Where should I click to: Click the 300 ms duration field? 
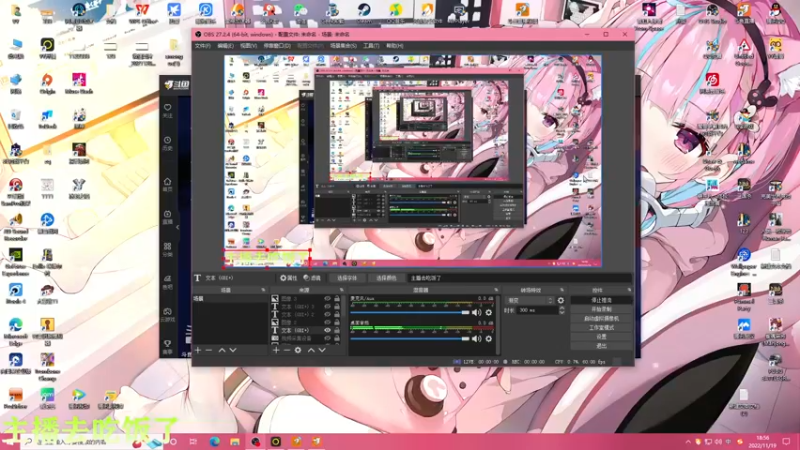pyautogui.click(x=536, y=310)
